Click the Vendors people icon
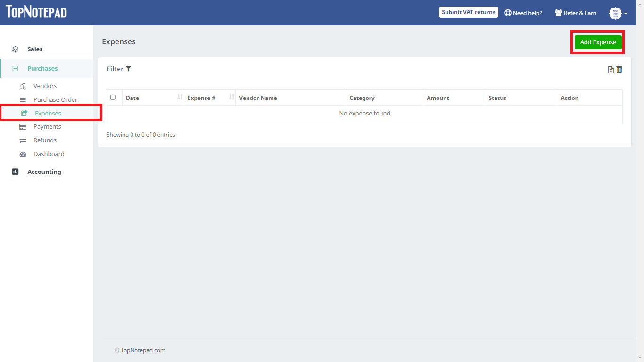Image resolution: width=644 pixels, height=362 pixels. point(23,86)
